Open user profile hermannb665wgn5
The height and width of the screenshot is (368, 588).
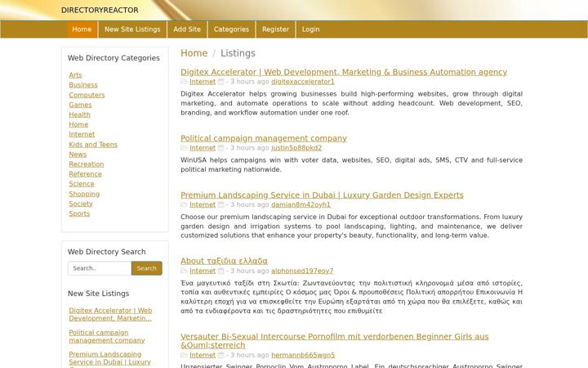[303, 355]
